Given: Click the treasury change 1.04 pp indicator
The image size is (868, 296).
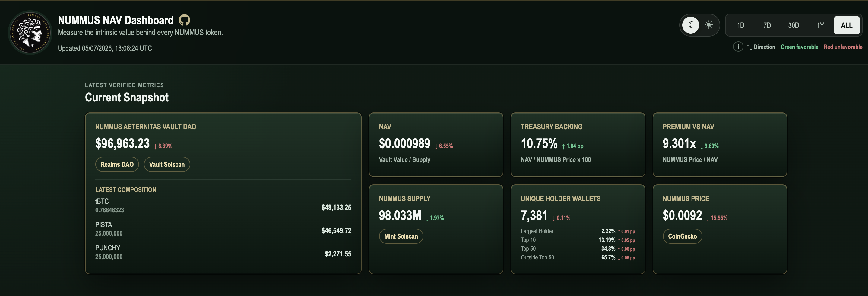Looking at the screenshot, I should 572,146.
